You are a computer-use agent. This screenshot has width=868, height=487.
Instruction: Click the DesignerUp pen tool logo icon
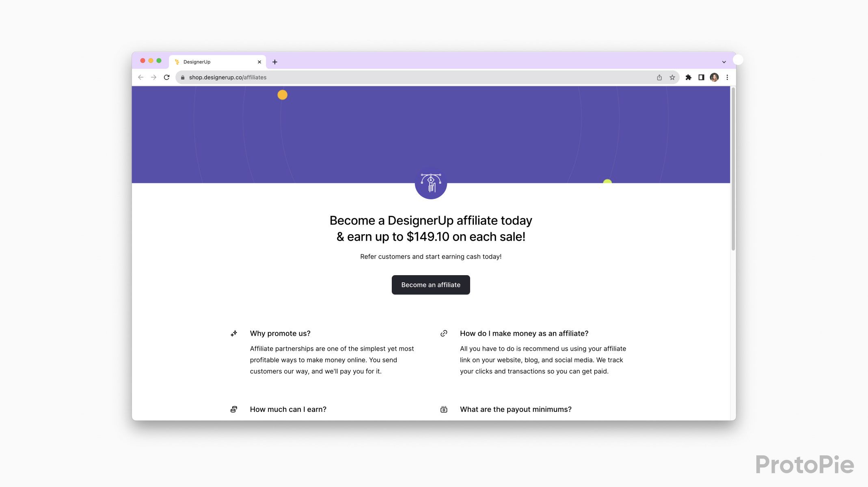point(431,183)
